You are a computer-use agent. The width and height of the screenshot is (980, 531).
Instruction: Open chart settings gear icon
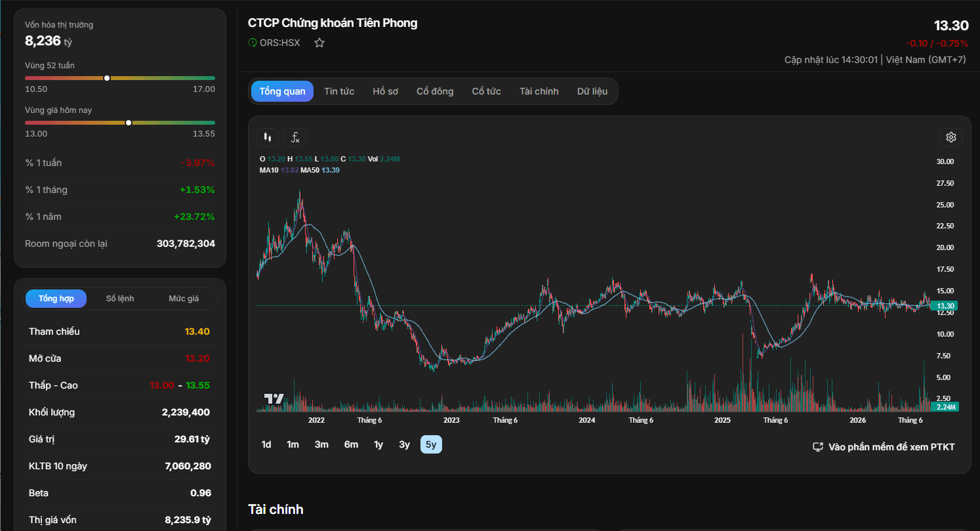pos(951,137)
